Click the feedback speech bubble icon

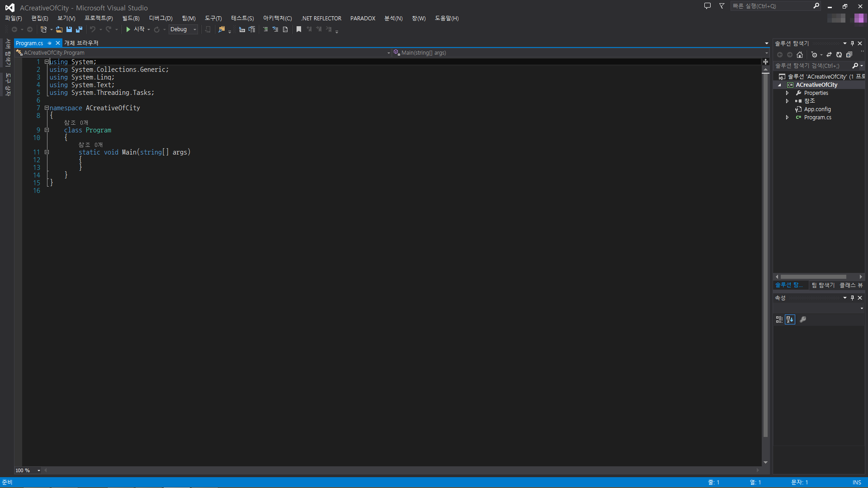point(708,6)
